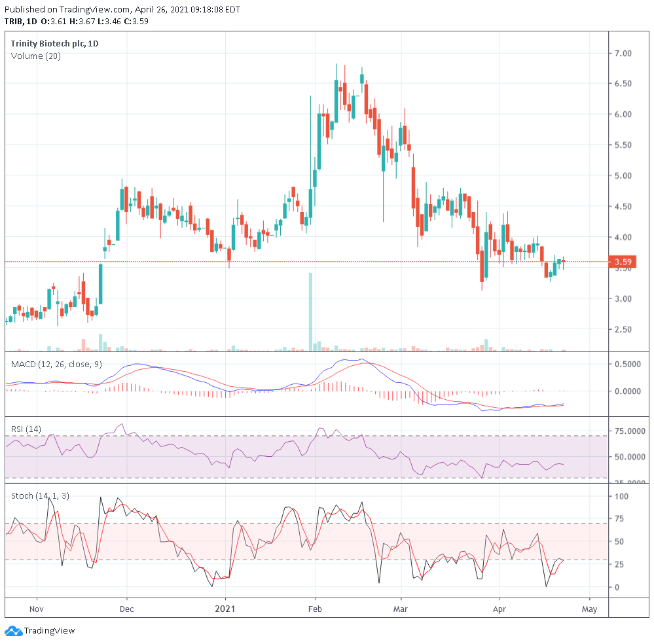
Task: Click the current price label 3.59
Action: (623, 262)
